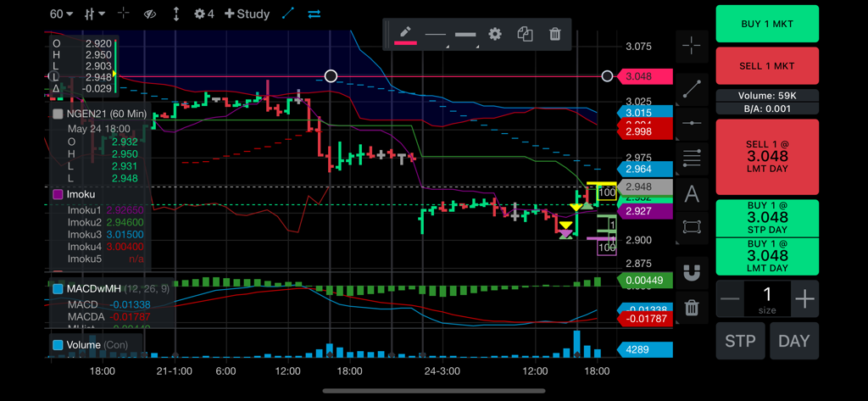
Task: Open the Study menu to add indicator
Action: point(247,14)
